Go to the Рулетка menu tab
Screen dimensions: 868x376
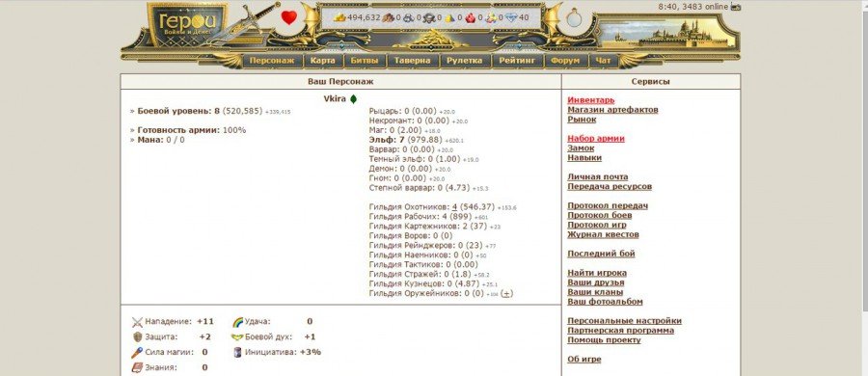465,61
